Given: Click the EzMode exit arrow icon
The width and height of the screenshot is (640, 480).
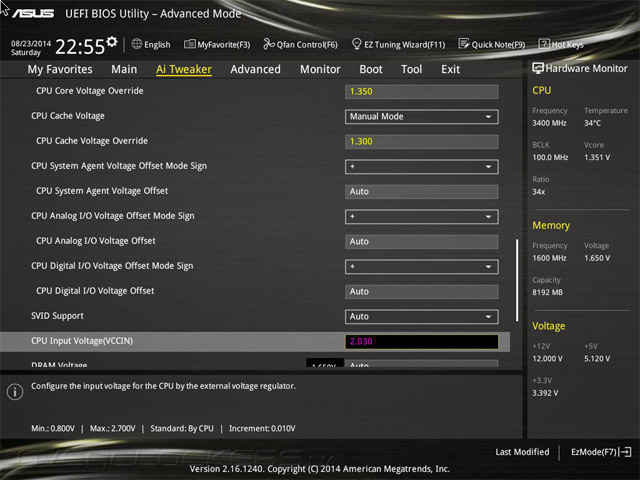Looking at the screenshot, I should (x=625, y=452).
